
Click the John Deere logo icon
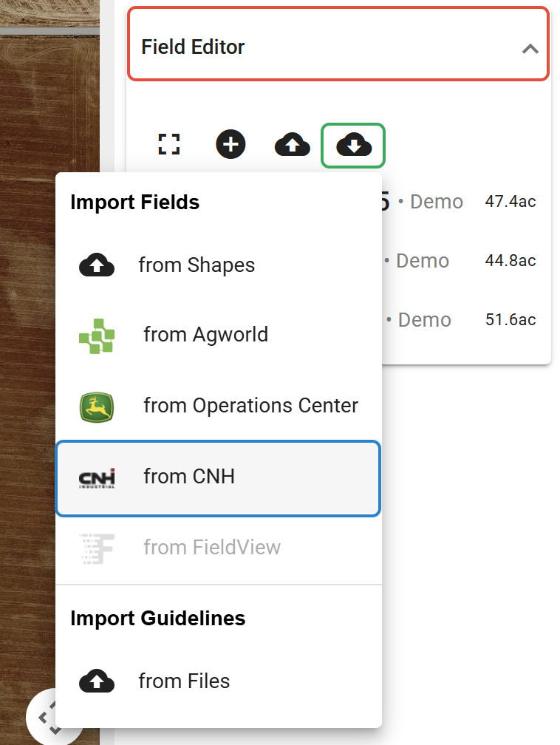(97, 406)
